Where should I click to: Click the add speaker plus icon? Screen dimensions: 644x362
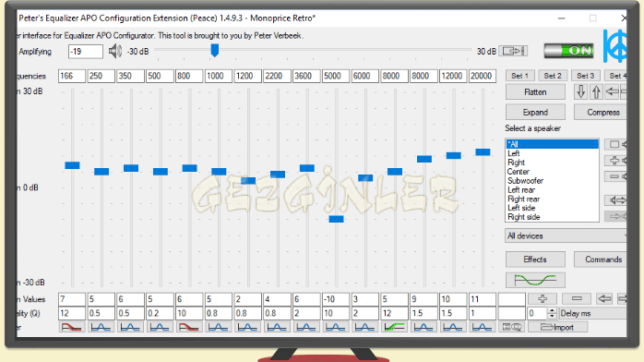615,161
